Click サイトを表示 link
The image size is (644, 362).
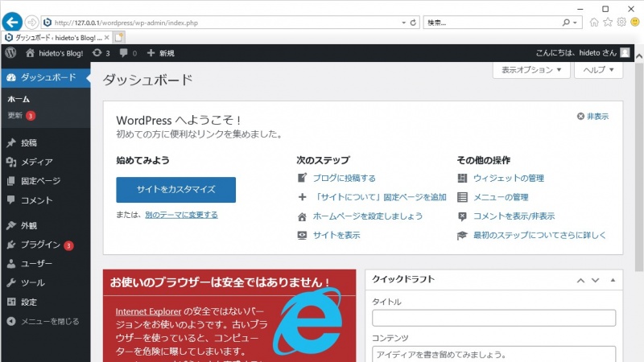point(336,235)
